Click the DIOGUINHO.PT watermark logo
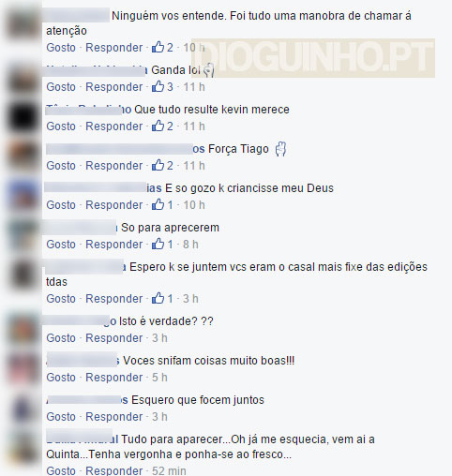Viewport: 452px width, 476px height. [x=313, y=58]
